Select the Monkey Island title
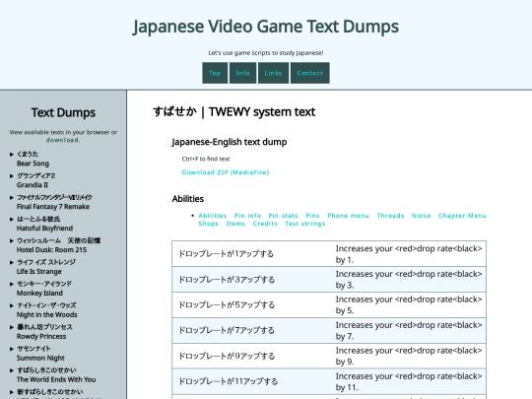532x399 pixels. (44, 289)
